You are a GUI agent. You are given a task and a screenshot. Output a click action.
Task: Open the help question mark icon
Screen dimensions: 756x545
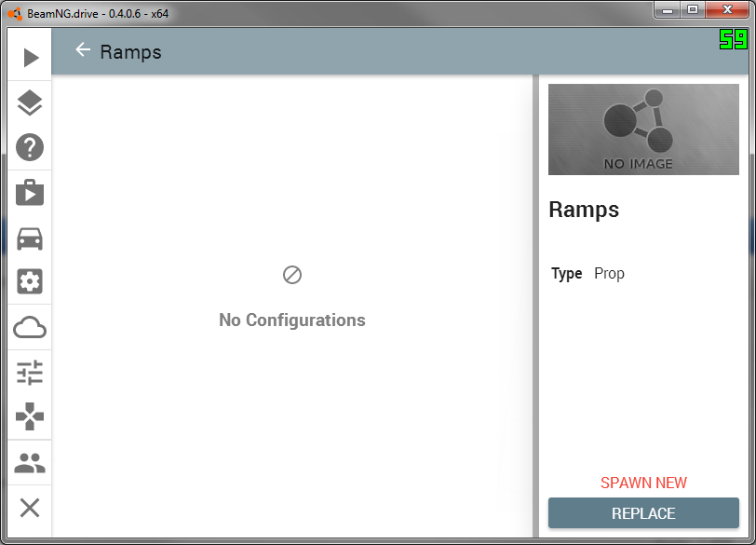pos(30,147)
